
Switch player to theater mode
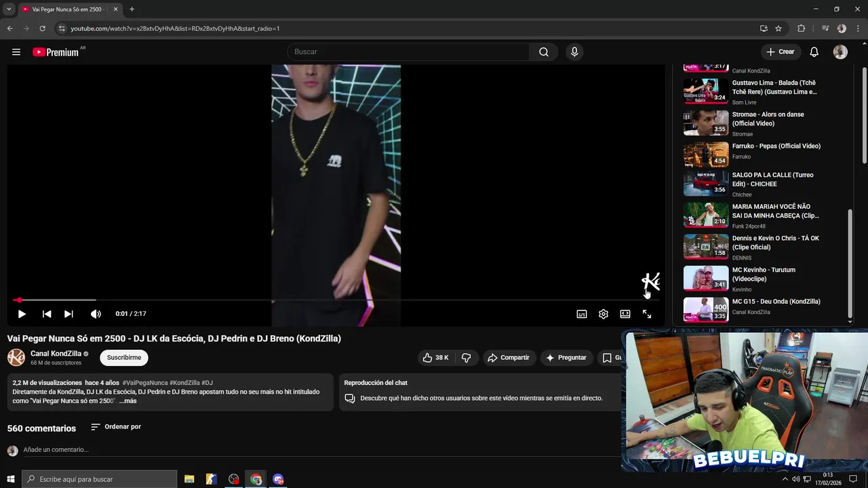click(625, 314)
